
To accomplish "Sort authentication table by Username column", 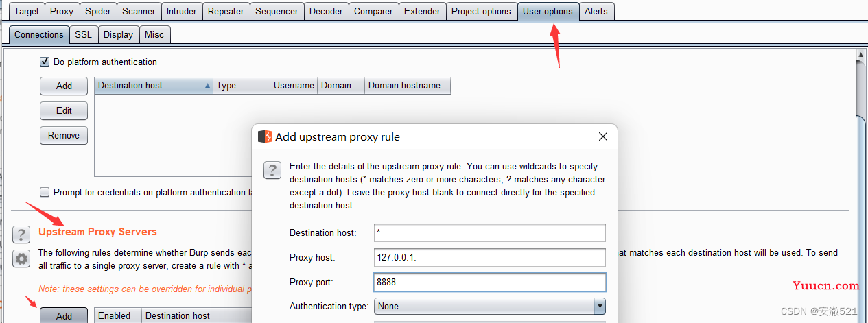I will (294, 86).
